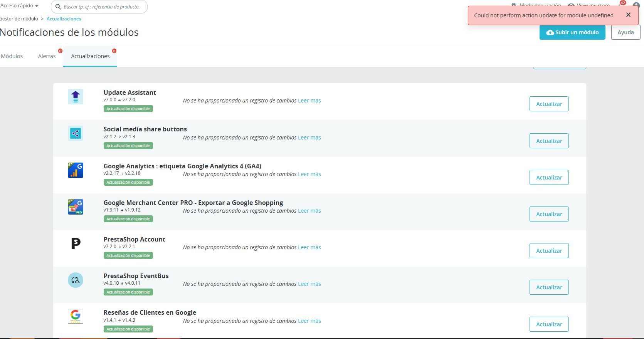This screenshot has width=644, height=339.
Task: Open the Acceso rápido dropdown
Action: click(19, 6)
